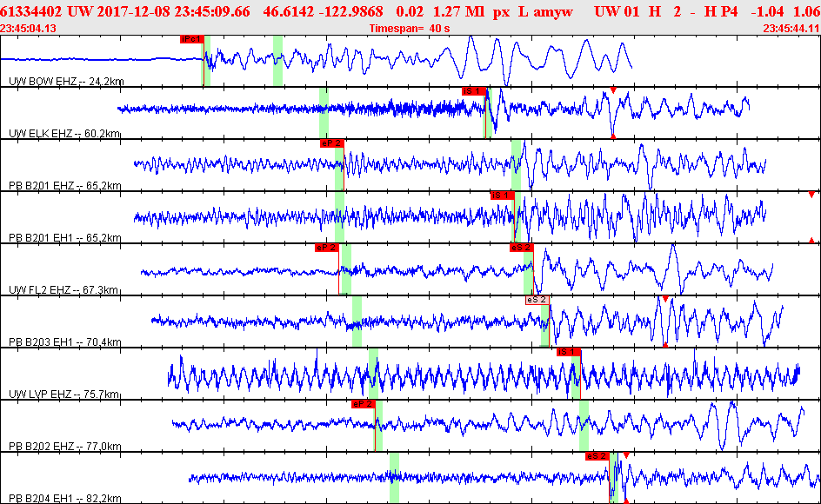The image size is (821, 504).
Task: Select station label PB B202 EHZ -- 77.0km
Action: click(x=65, y=447)
